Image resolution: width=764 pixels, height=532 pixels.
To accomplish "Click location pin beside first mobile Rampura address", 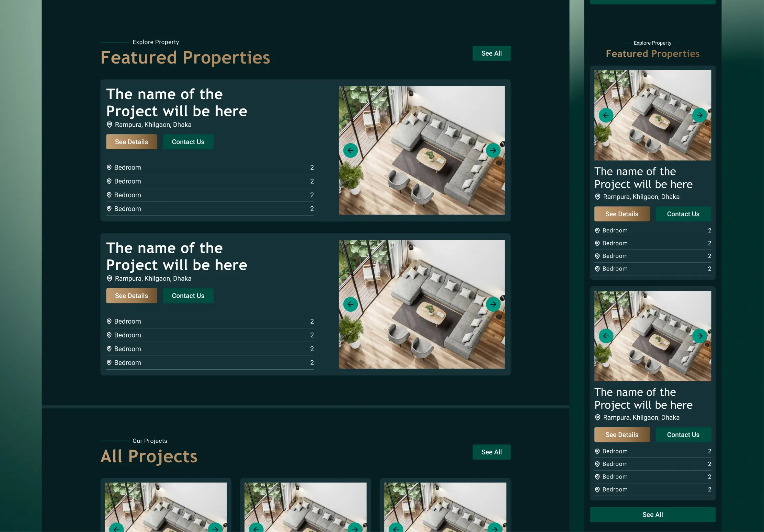I will (x=597, y=197).
